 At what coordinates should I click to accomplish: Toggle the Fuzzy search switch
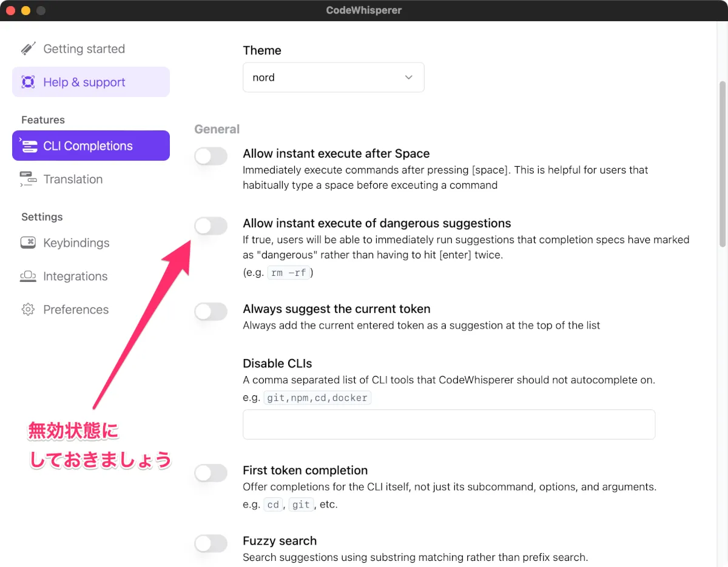click(211, 543)
